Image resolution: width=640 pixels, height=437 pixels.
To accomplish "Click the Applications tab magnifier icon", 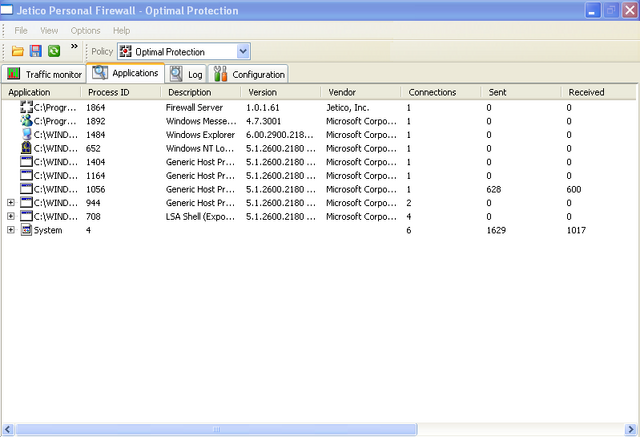I will [x=100, y=72].
